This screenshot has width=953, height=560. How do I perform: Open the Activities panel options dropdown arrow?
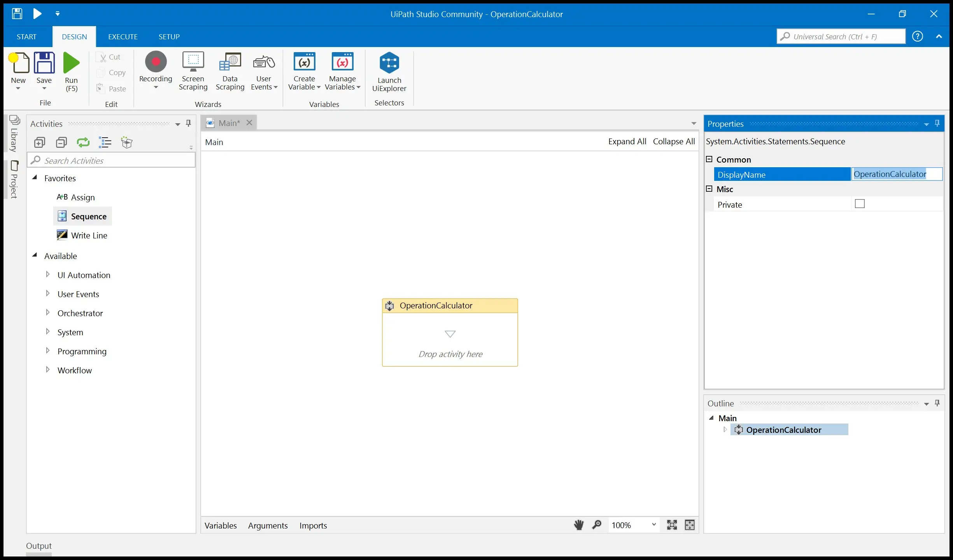click(178, 124)
